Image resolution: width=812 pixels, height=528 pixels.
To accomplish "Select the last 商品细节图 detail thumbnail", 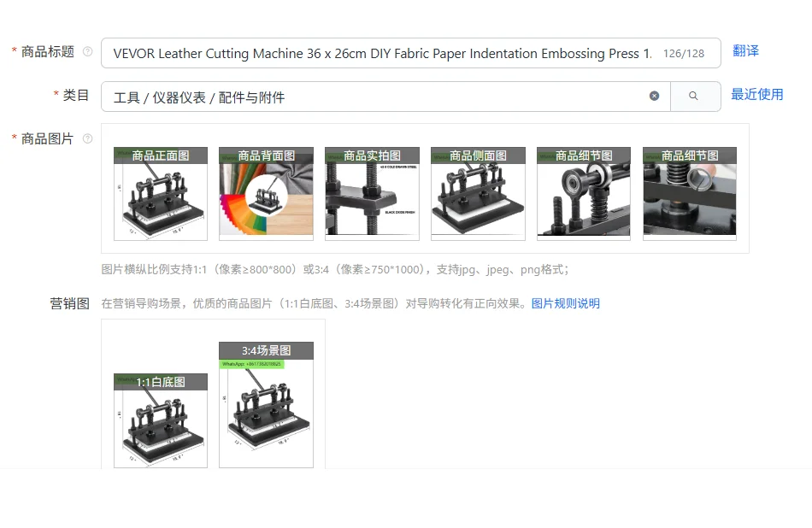I will click(690, 192).
